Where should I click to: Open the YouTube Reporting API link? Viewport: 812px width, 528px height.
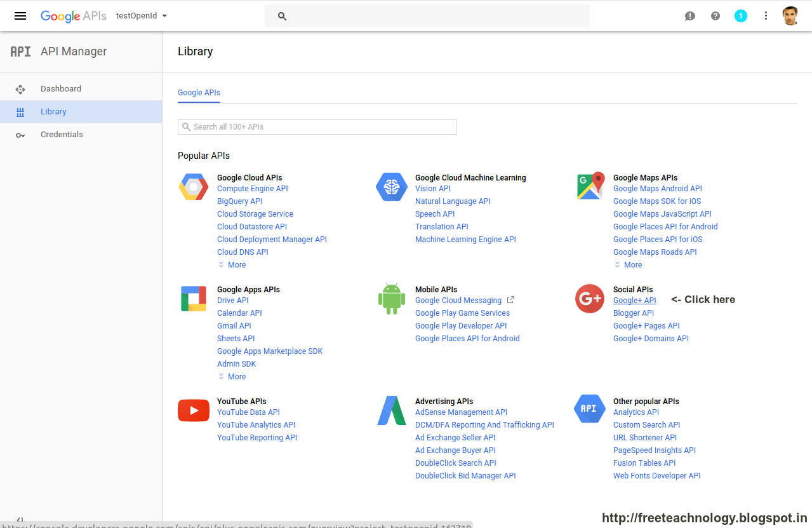point(257,438)
